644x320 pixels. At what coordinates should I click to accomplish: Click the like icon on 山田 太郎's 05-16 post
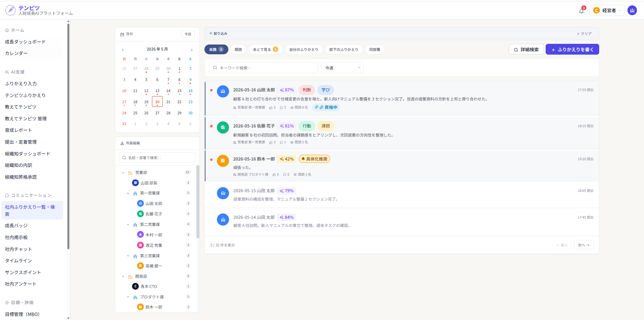[271, 108]
